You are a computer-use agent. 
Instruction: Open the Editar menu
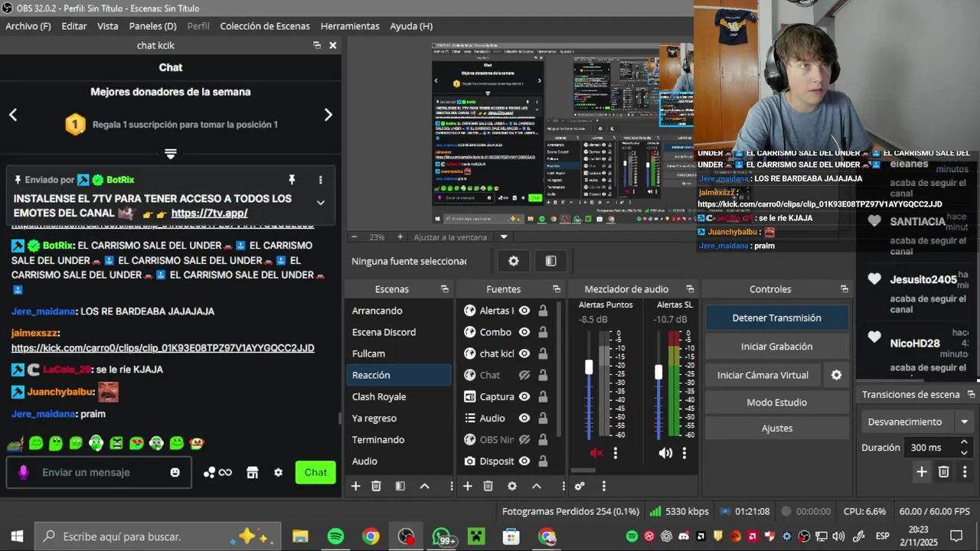pos(74,26)
